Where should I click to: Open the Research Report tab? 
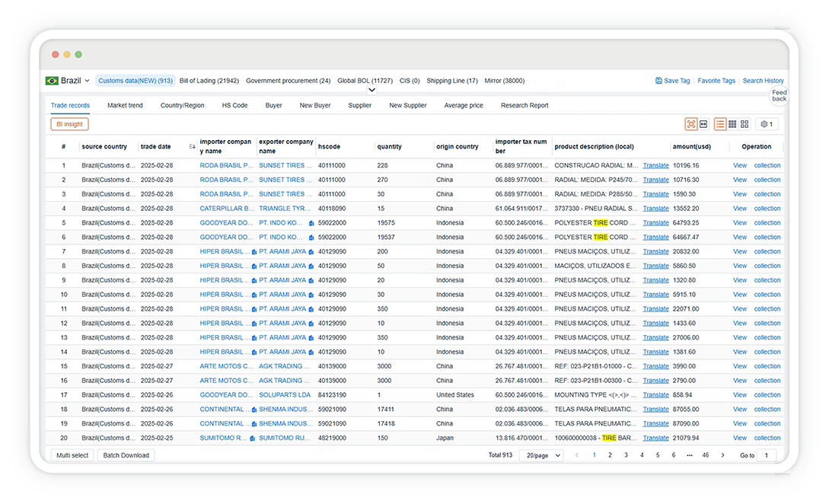click(525, 106)
